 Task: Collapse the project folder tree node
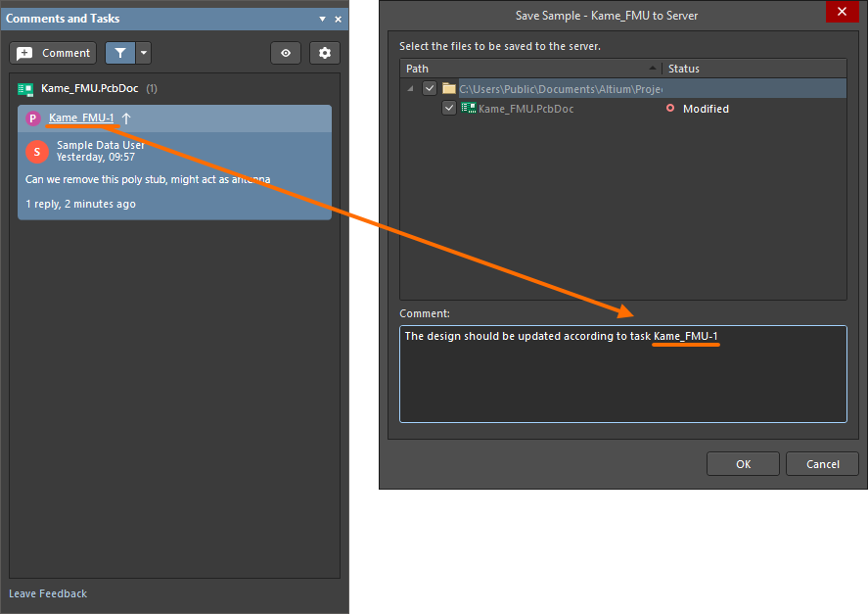[x=411, y=89]
